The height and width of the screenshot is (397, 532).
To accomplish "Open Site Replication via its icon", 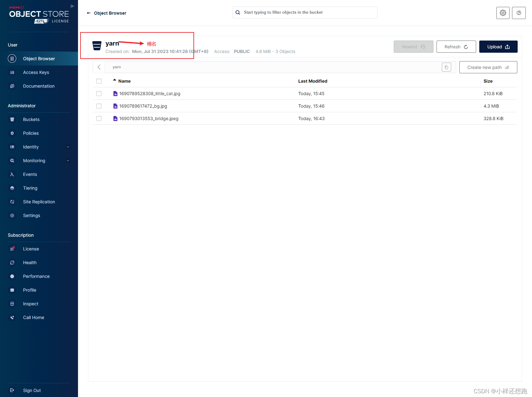I will point(12,201).
